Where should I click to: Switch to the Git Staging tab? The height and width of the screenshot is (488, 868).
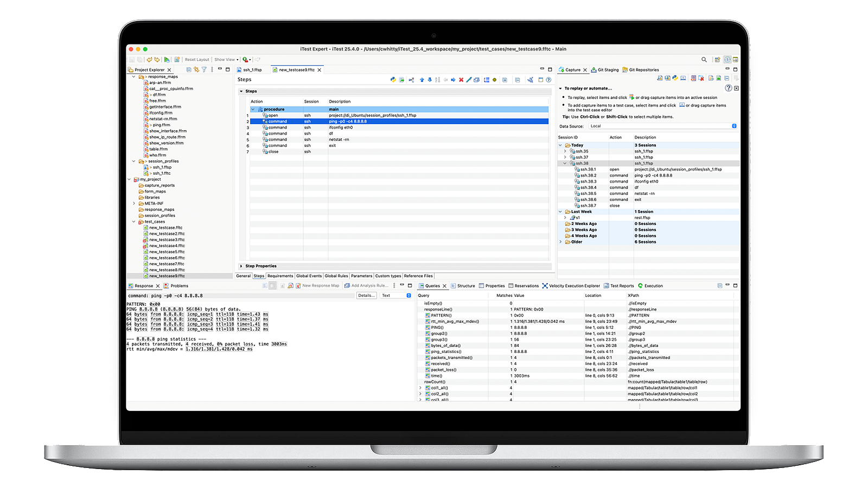pyautogui.click(x=605, y=69)
